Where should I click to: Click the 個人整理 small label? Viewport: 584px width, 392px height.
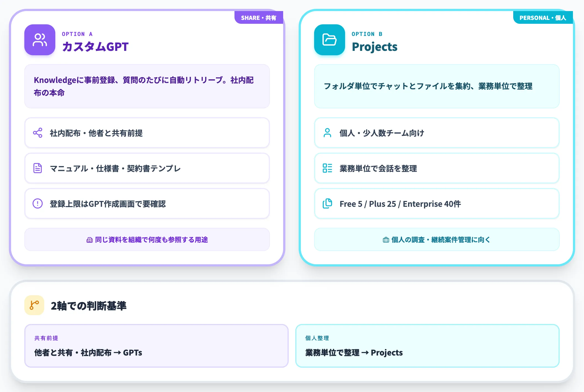point(317,338)
